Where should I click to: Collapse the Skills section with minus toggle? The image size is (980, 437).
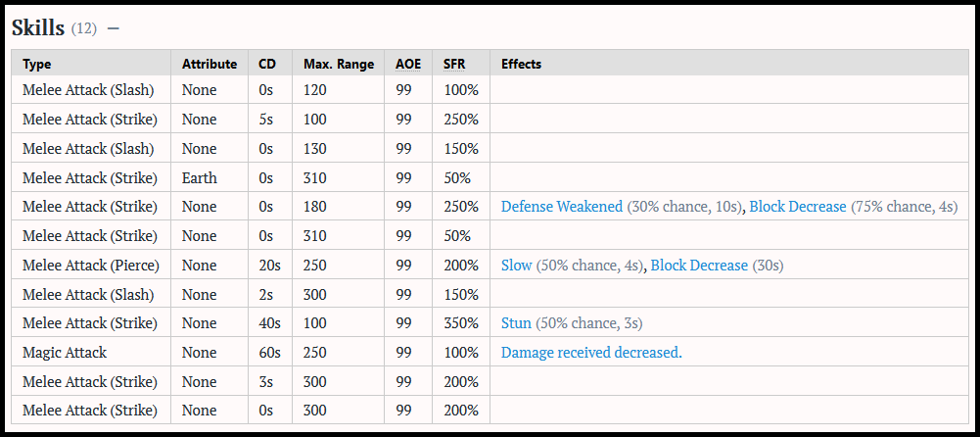point(114,28)
